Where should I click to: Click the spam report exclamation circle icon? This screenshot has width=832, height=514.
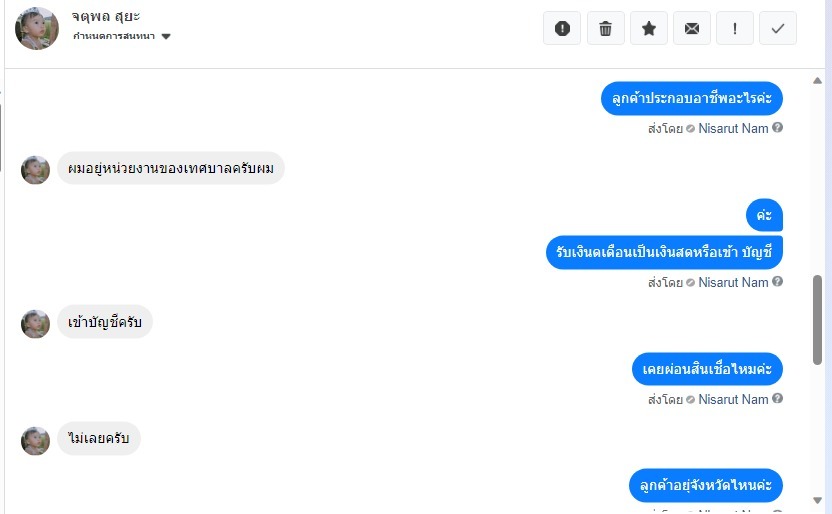pos(562,28)
